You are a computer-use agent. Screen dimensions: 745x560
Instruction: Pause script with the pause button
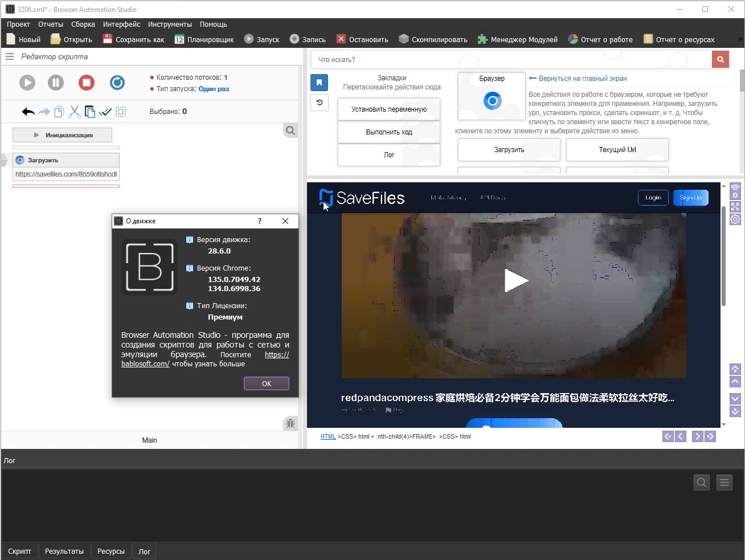click(x=56, y=83)
